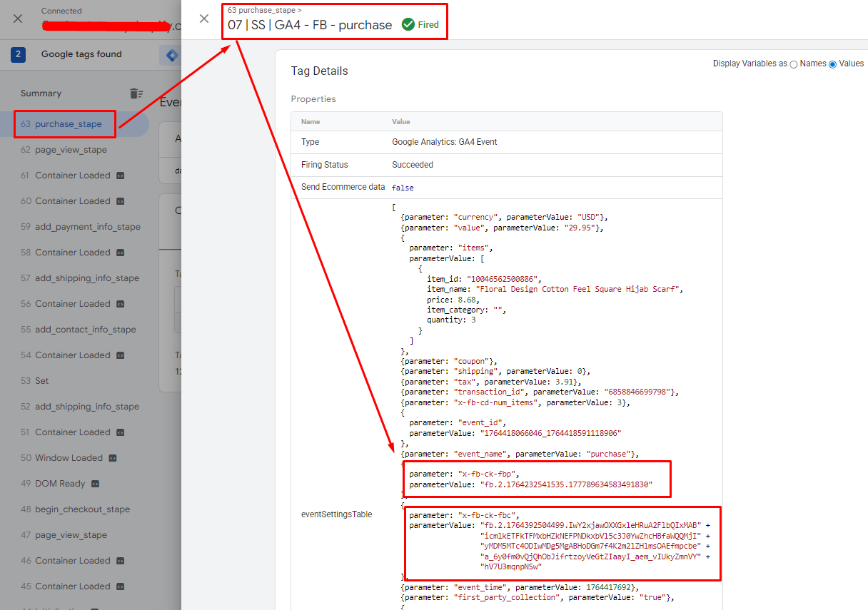Select the 53 Set event

tap(41, 381)
